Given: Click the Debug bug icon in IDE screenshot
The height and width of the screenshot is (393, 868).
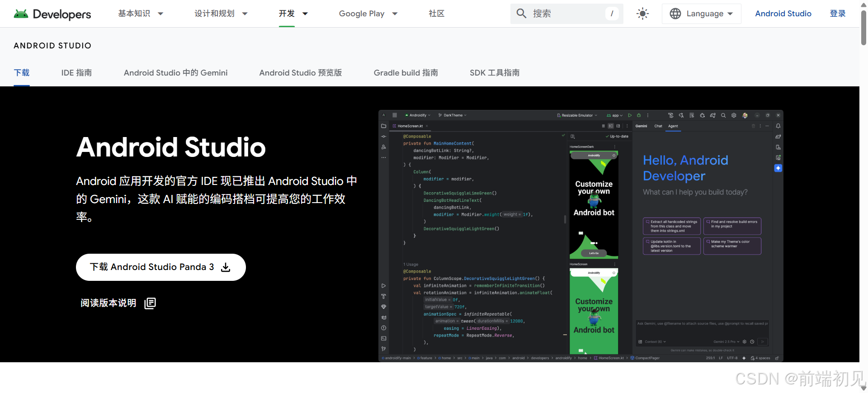Looking at the screenshot, I should pyautogui.click(x=639, y=115).
